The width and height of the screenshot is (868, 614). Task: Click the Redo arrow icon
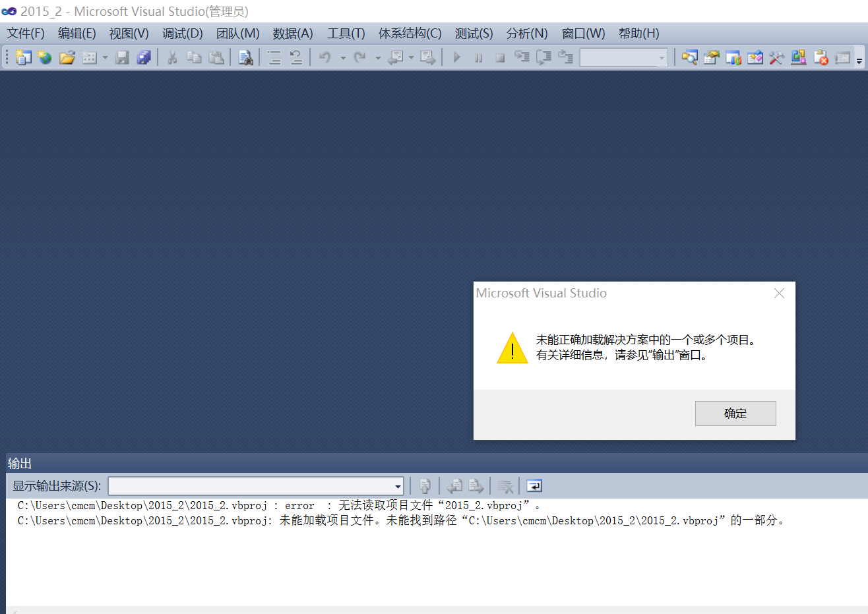[x=359, y=57]
